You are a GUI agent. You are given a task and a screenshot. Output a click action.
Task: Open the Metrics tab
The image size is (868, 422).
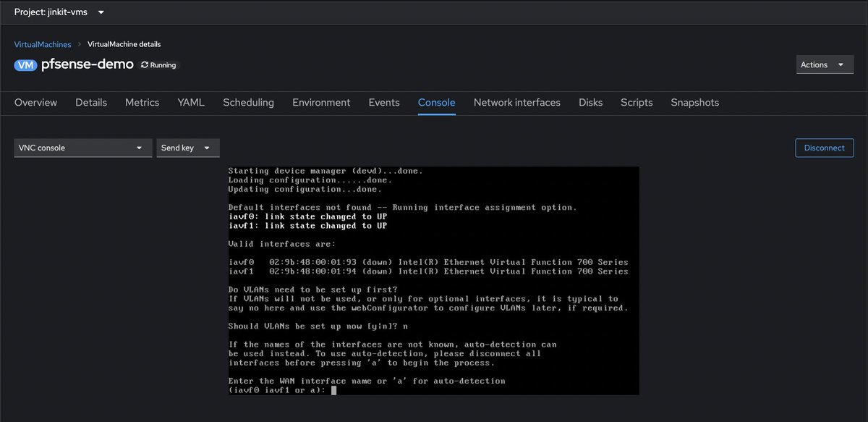pyautogui.click(x=142, y=103)
